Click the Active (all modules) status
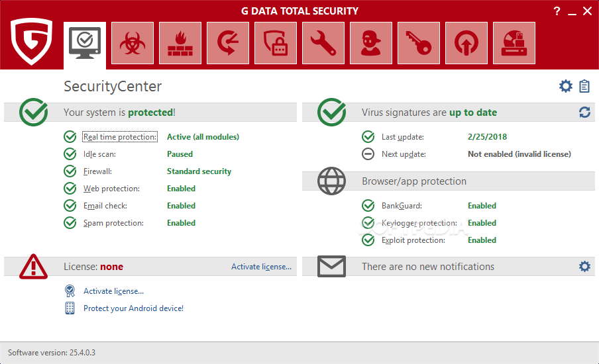The height and width of the screenshot is (364, 599). [x=203, y=137]
